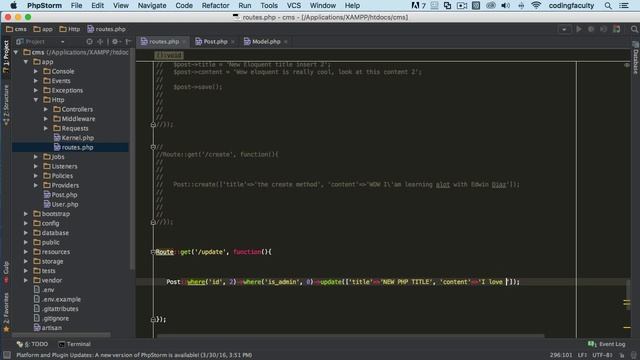The image size is (640, 360).
Task: Click the Debug bug icon
Action: pyautogui.click(x=591, y=29)
